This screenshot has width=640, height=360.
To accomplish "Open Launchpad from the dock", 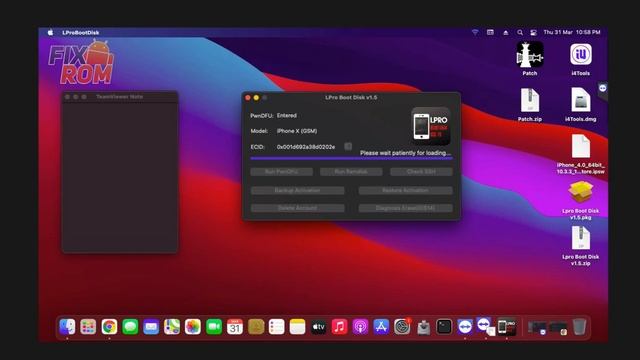I will pos(88,327).
